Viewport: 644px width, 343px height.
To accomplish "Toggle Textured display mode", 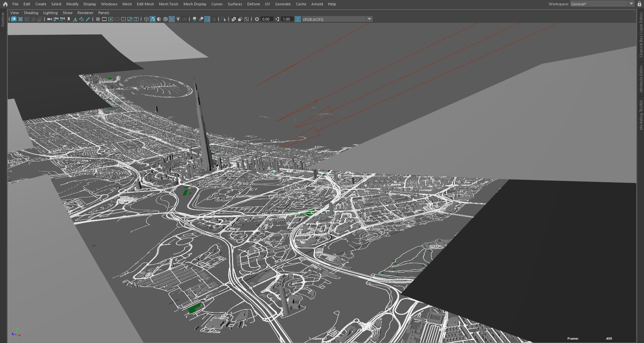I will [172, 19].
